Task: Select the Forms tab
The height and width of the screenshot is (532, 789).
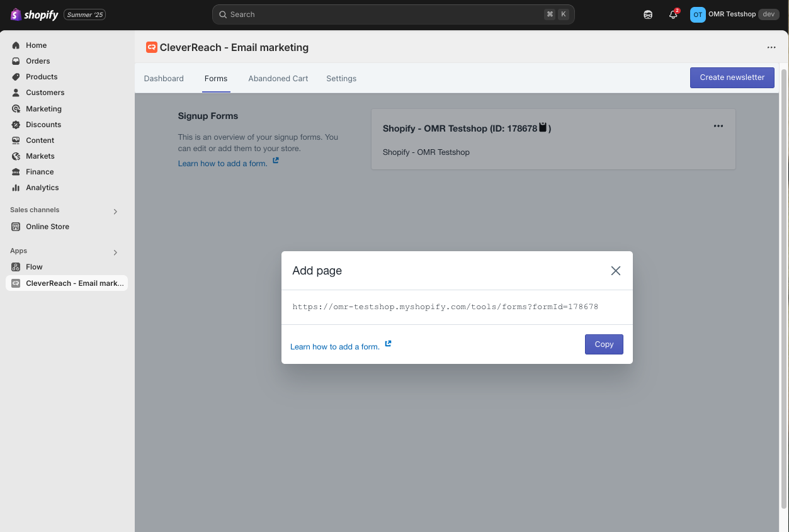Action: click(x=216, y=79)
